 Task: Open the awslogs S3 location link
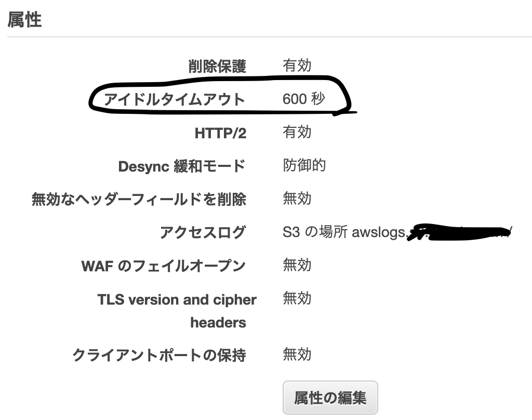395,232
